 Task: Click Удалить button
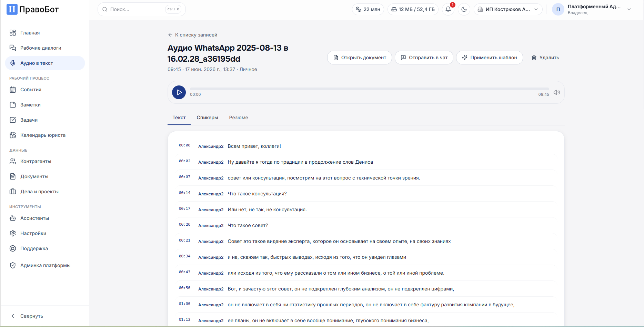click(x=545, y=58)
